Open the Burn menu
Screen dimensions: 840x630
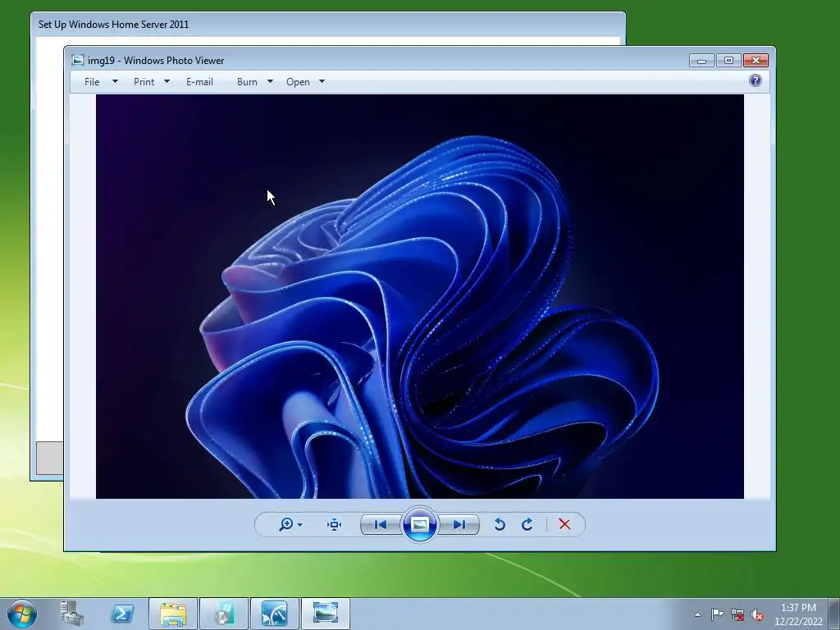tap(247, 82)
